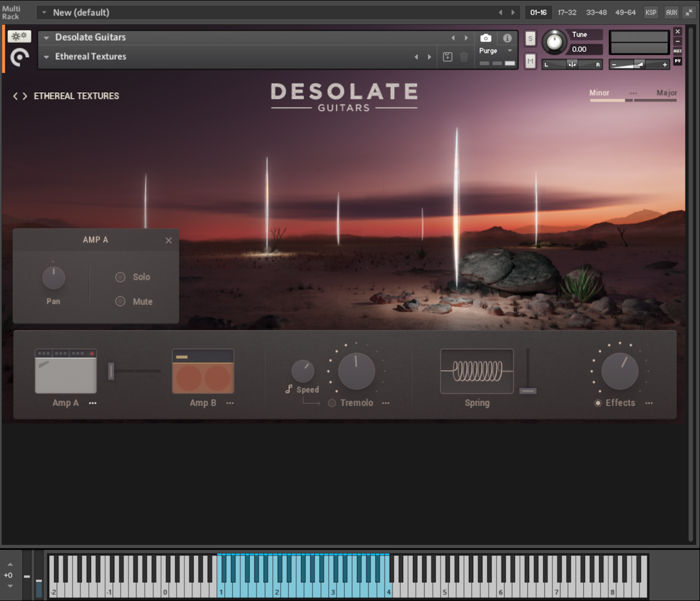Click the small AUX icon in instrument header
Image resolution: width=700 pixels, height=601 pixels.
pos(677,51)
